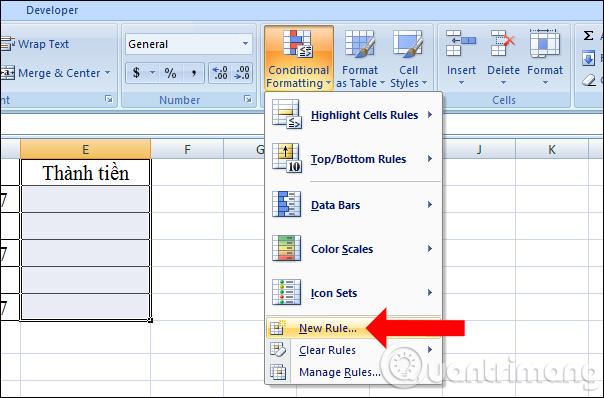
Task: Open the General number format combo box
Action: point(189,44)
